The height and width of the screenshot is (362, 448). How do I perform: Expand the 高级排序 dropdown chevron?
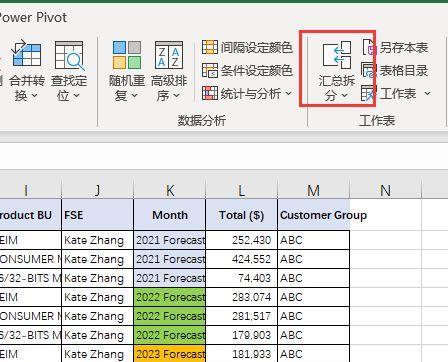[x=176, y=96]
